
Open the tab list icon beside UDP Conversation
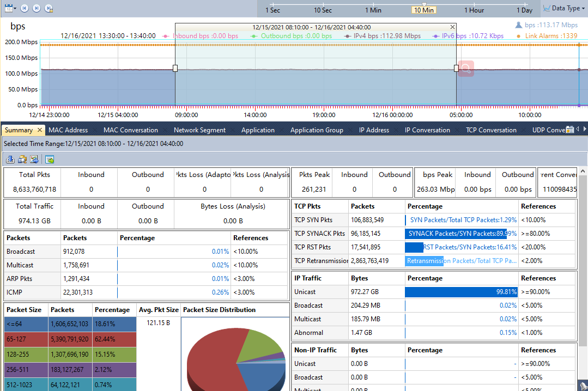click(x=570, y=130)
